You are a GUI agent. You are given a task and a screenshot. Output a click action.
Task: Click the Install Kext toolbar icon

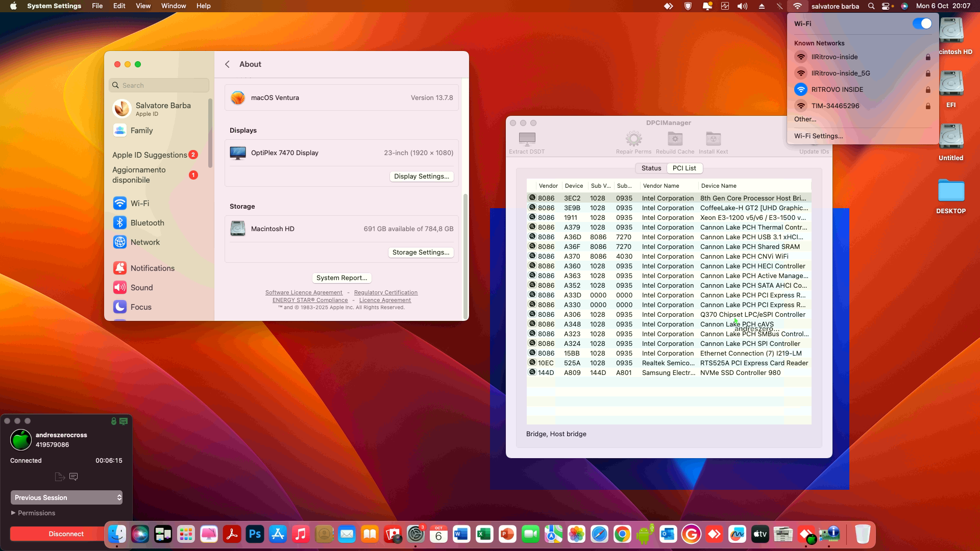coord(713,143)
